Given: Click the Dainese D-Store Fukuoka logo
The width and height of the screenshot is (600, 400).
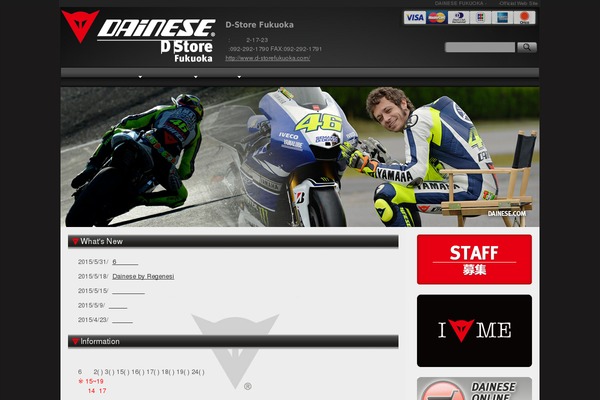Looking at the screenshot, I should [x=138, y=36].
